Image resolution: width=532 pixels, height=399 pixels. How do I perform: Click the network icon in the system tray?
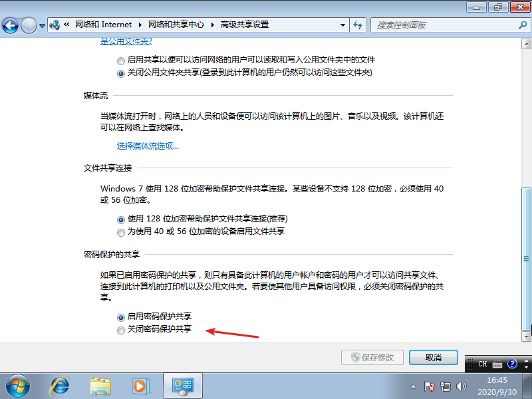[446, 386]
